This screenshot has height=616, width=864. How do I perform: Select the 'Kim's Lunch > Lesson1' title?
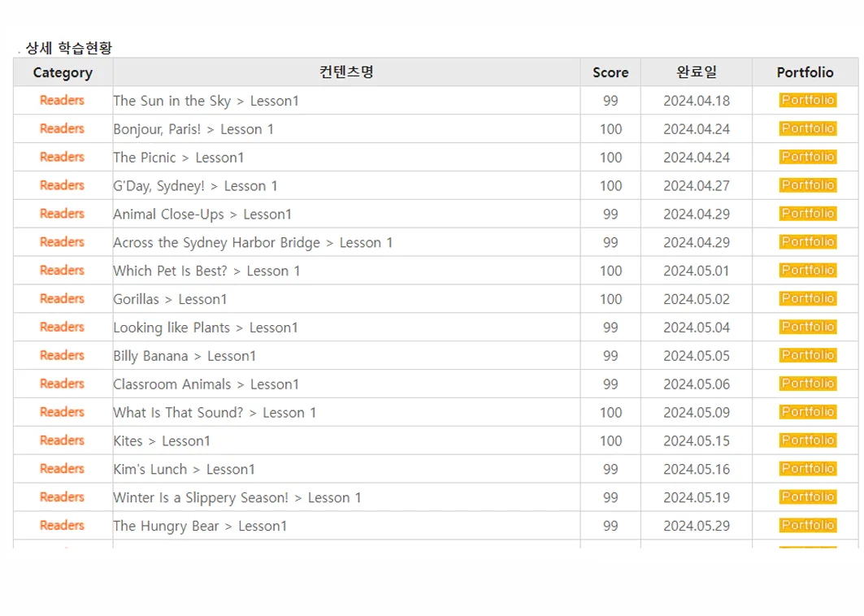(x=184, y=470)
